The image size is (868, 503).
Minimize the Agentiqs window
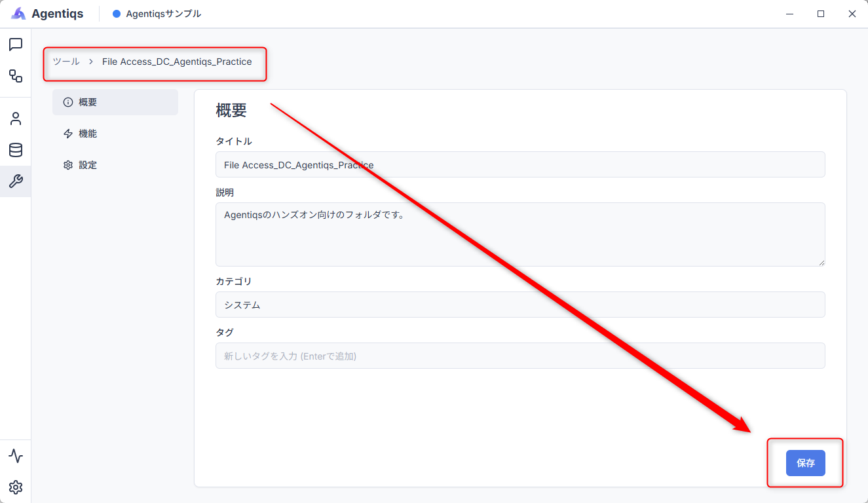[789, 14]
